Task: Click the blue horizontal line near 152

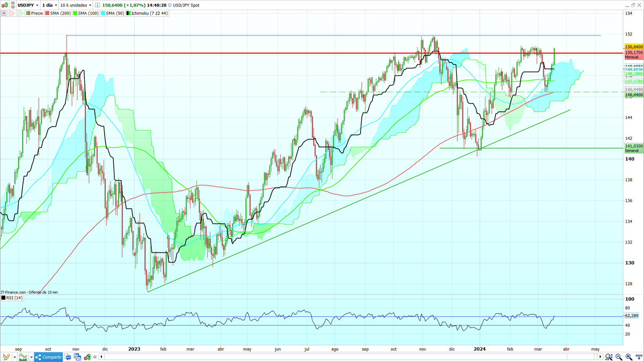Action: coord(333,35)
